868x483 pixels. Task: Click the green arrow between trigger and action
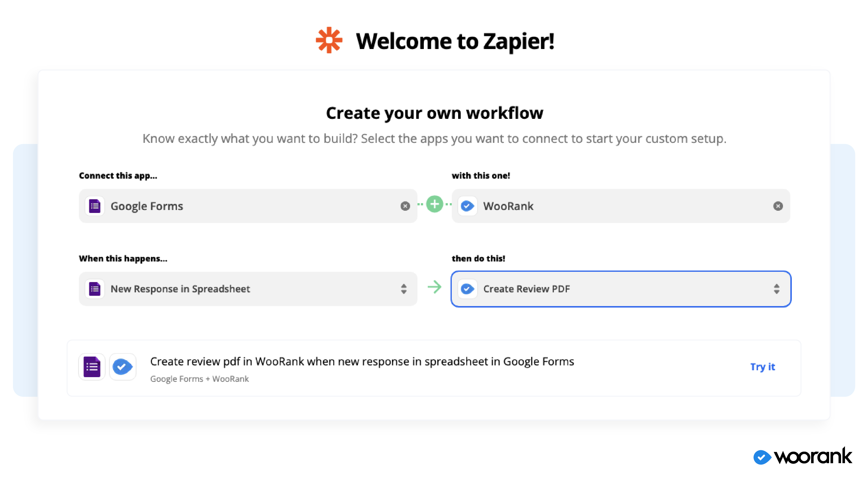[434, 287]
